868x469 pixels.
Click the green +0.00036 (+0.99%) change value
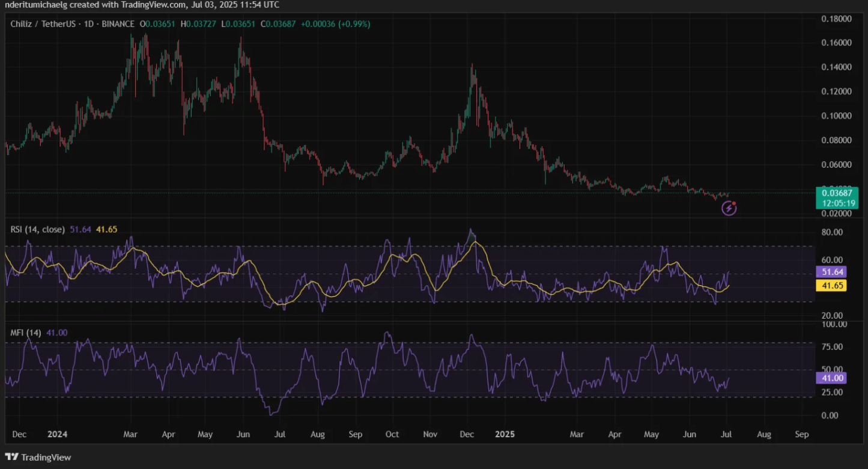(336, 24)
